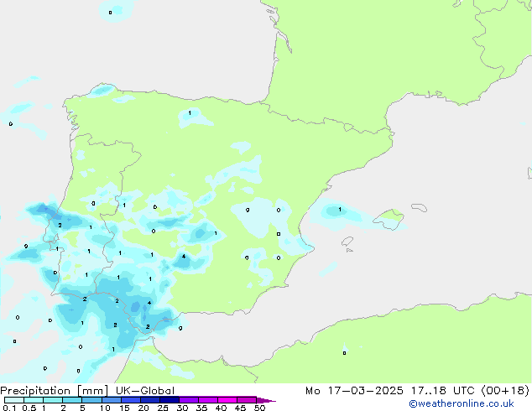Click the 'Precipitation [mm]' title text
This screenshot has width=532, height=411.
[55, 391]
